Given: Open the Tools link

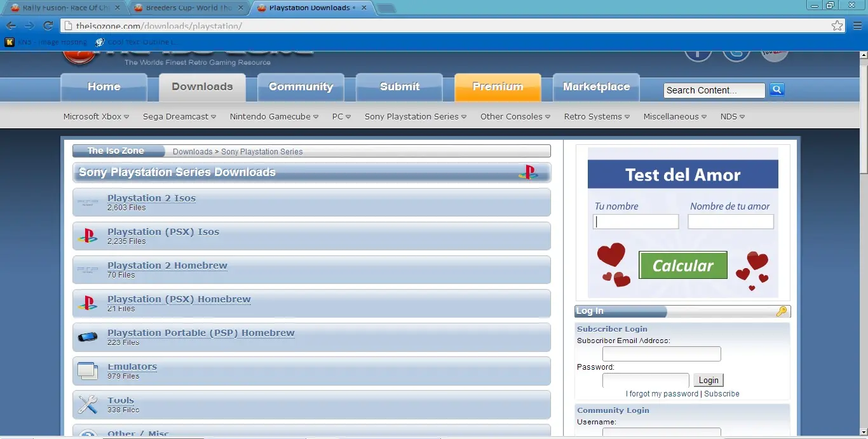Looking at the screenshot, I should tap(121, 400).
